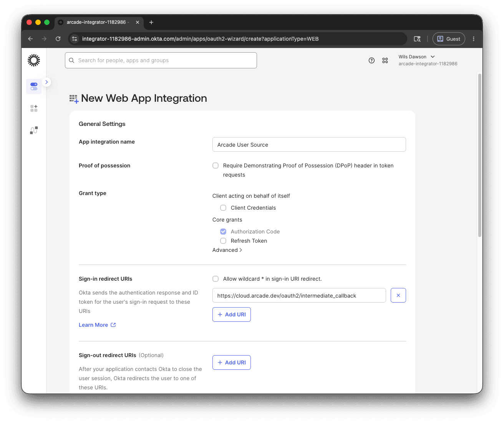Click the Guest profile button
This screenshot has height=422, width=504.
(x=449, y=39)
